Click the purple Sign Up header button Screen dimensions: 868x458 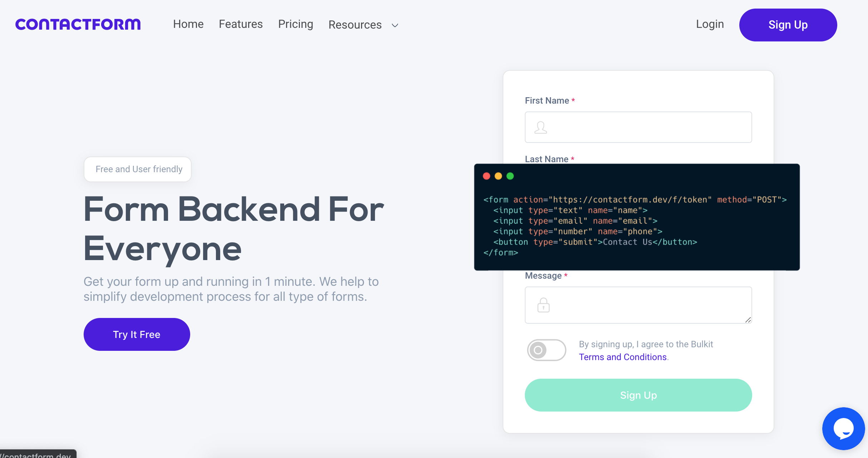[788, 25]
